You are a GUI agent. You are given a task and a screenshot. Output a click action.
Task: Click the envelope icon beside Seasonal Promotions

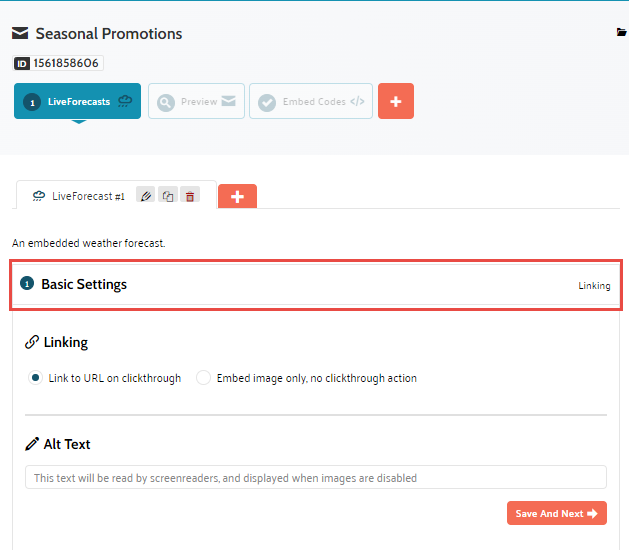pos(20,34)
